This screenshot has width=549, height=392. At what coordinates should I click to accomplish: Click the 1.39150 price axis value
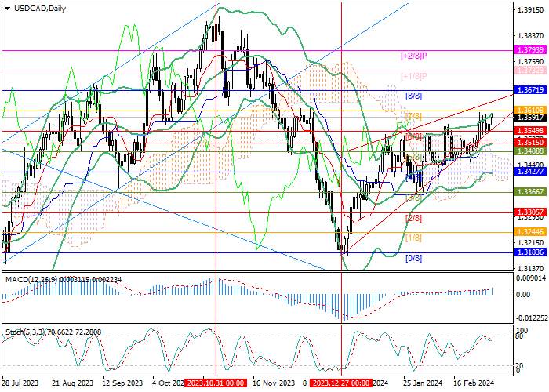(x=531, y=9)
